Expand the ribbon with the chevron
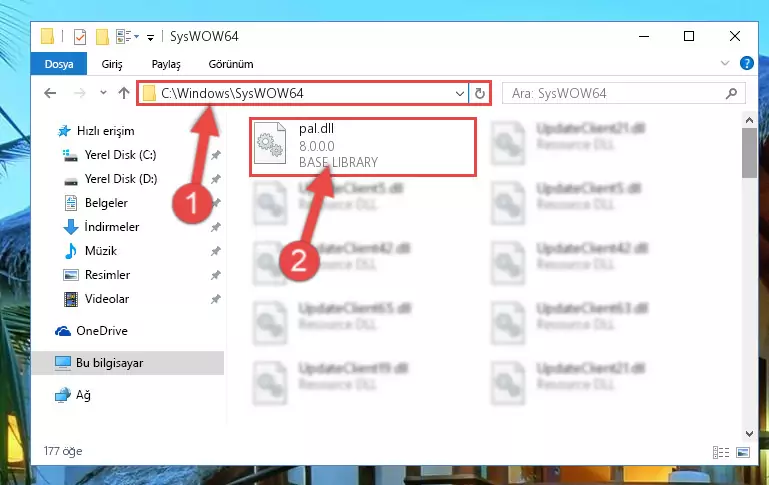769x485 pixels. click(725, 63)
